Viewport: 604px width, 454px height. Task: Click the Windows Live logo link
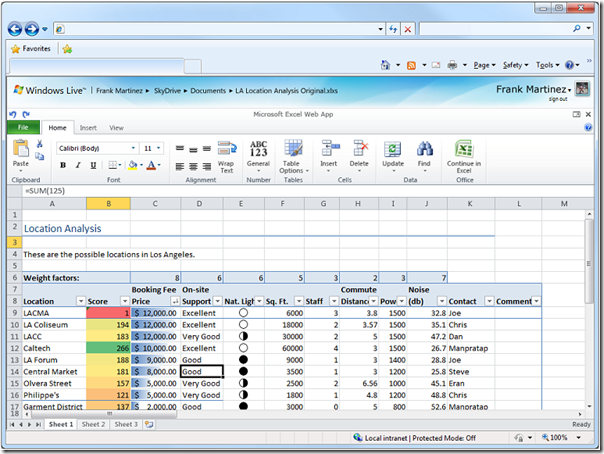click(49, 90)
